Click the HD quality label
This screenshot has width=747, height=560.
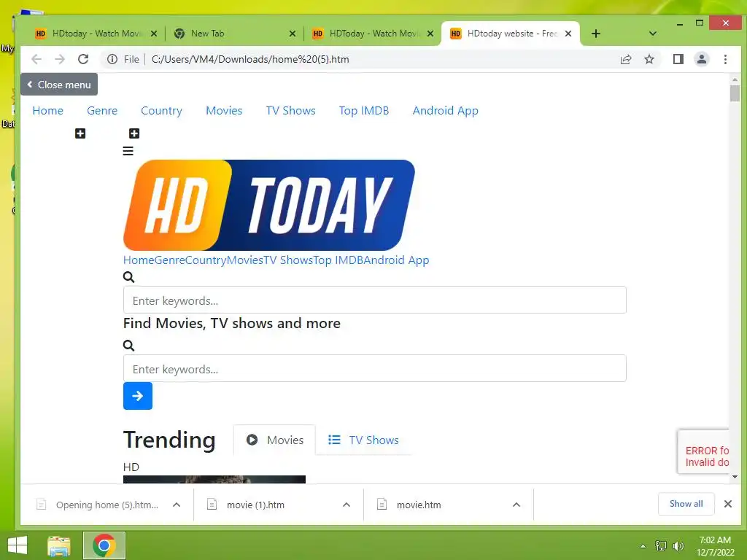131,467
